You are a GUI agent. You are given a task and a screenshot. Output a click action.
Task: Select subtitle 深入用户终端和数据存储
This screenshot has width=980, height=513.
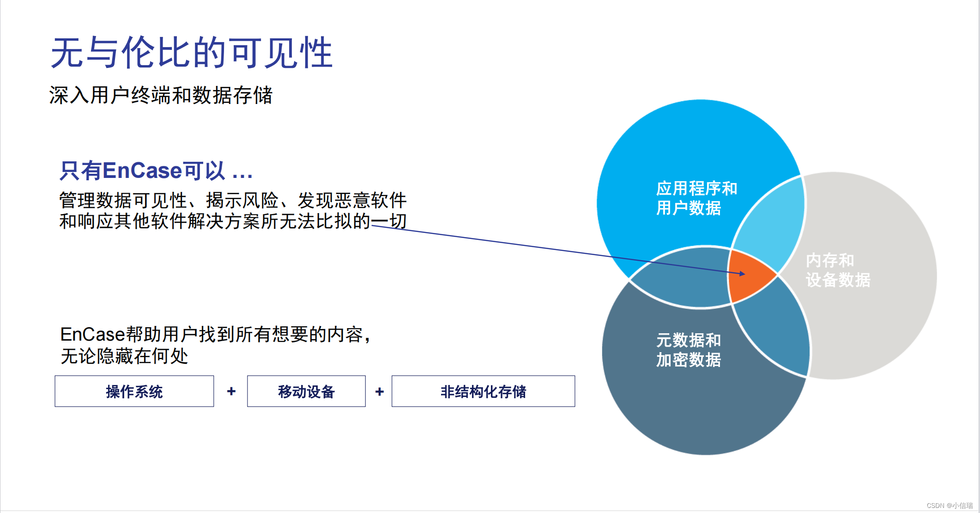(x=161, y=95)
